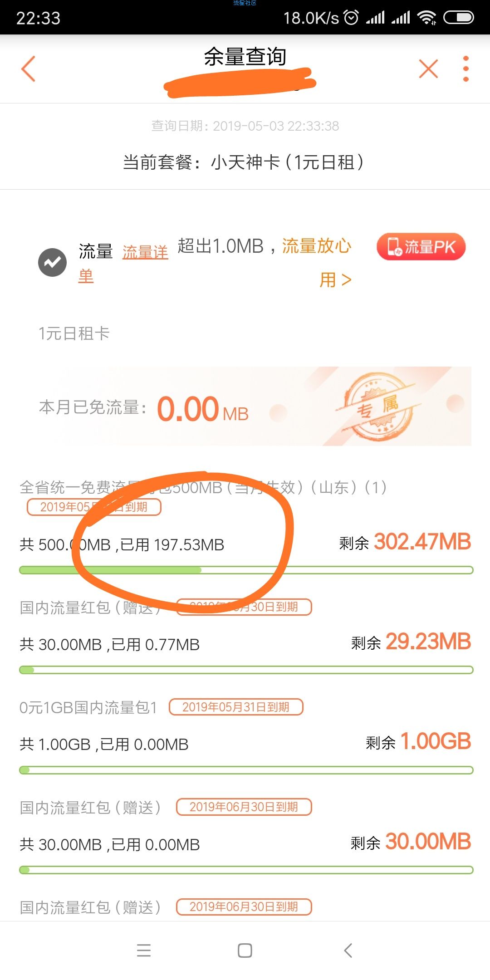Viewport: 490px width, 980px height.
Task: Tap the remaining 302.47MB value
Action: coord(422,542)
